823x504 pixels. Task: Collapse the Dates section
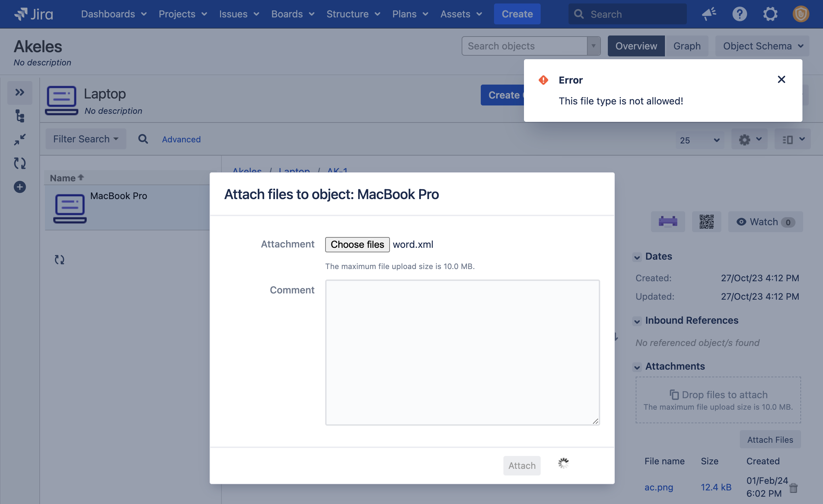tap(637, 257)
